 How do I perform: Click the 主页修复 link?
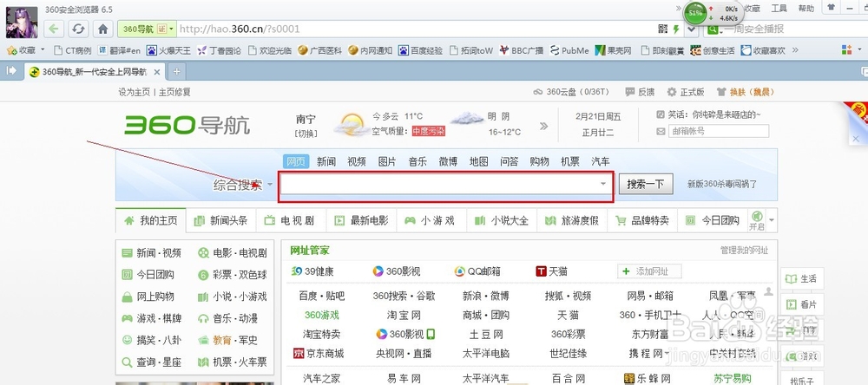pyautogui.click(x=174, y=92)
